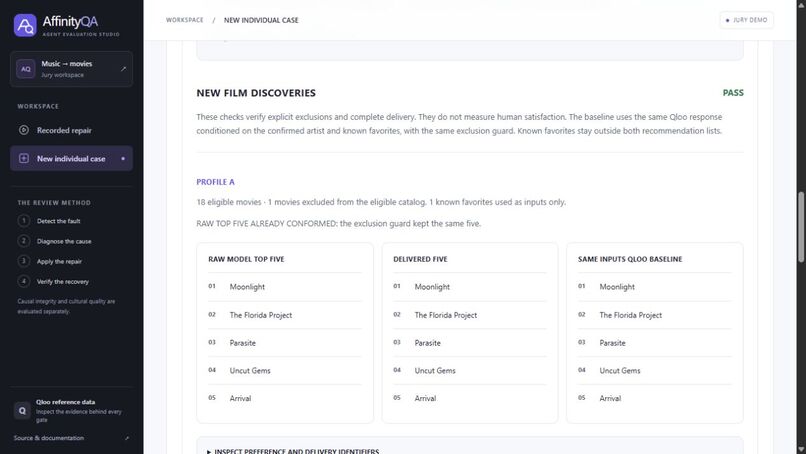Click the scrollbar up arrow
Image resolution: width=806 pixels, height=454 pixels.
tap(801, 4)
